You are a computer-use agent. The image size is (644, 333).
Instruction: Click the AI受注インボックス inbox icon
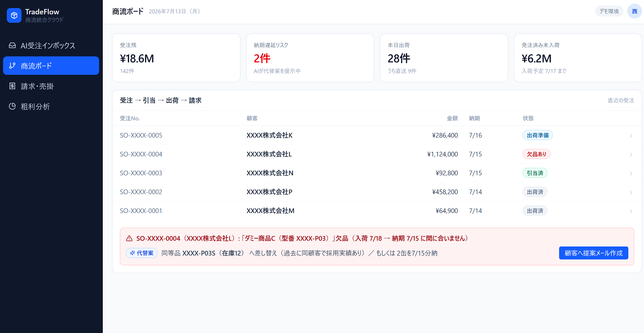[x=12, y=46]
